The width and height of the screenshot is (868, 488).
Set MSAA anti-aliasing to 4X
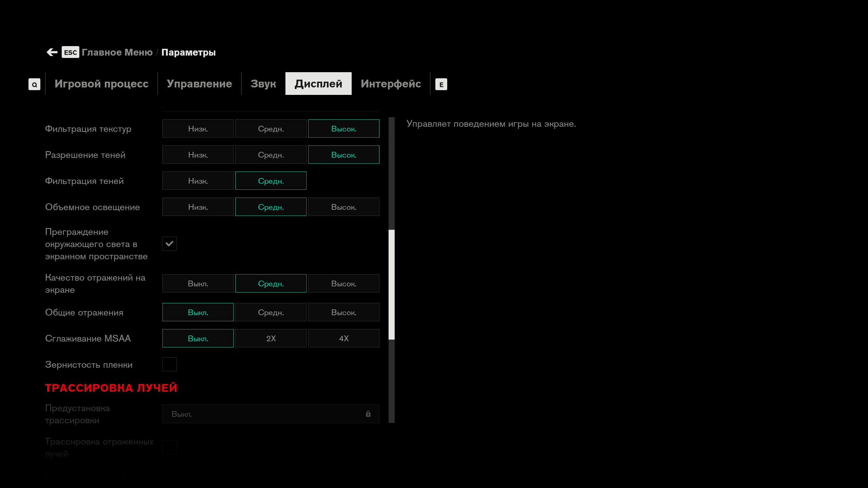(343, 338)
